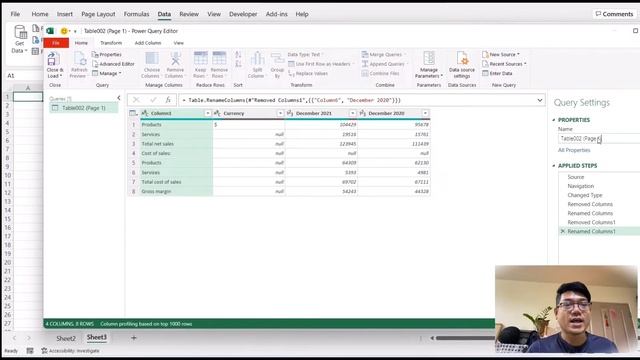The width and height of the screenshot is (640, 360).
Task: Click Replace Values in Transform group
Action: [x=308, y=73]
